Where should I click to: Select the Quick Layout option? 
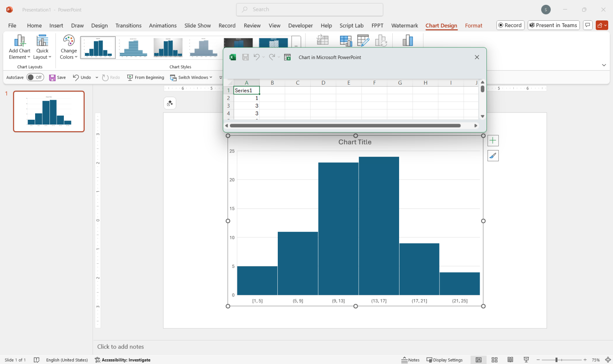tap(42, 47)
